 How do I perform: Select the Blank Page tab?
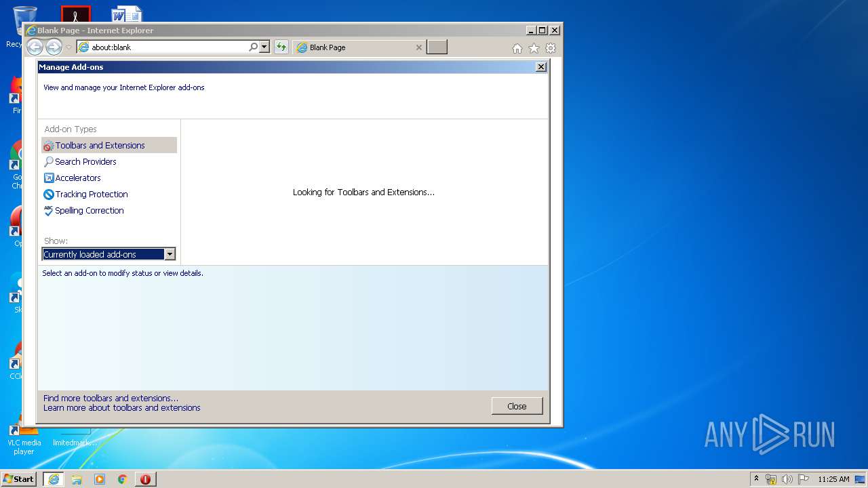click(359, 47)
